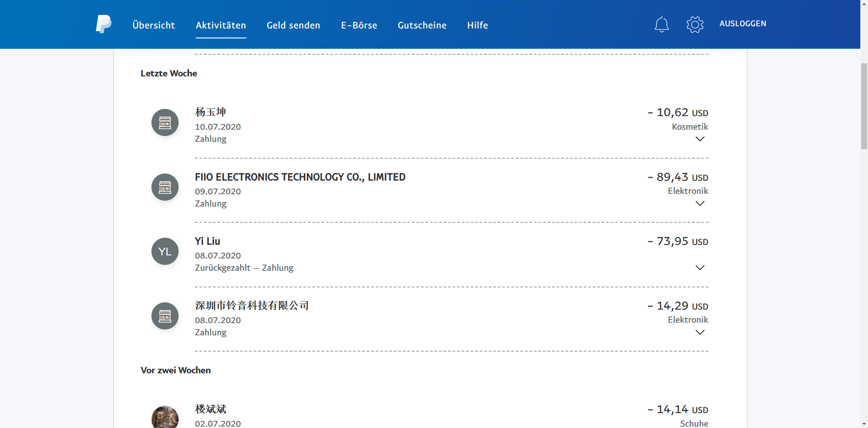Click store icon beside the 10,62 USD payment
This screenshot has width=868, height=428.
[165, 122]
